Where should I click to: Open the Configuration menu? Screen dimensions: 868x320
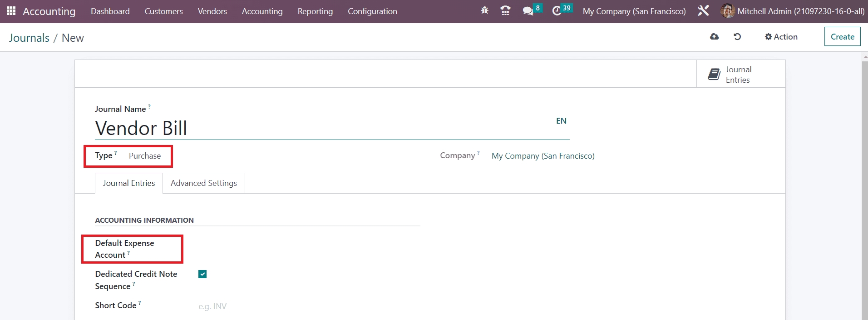click(372, 11)
